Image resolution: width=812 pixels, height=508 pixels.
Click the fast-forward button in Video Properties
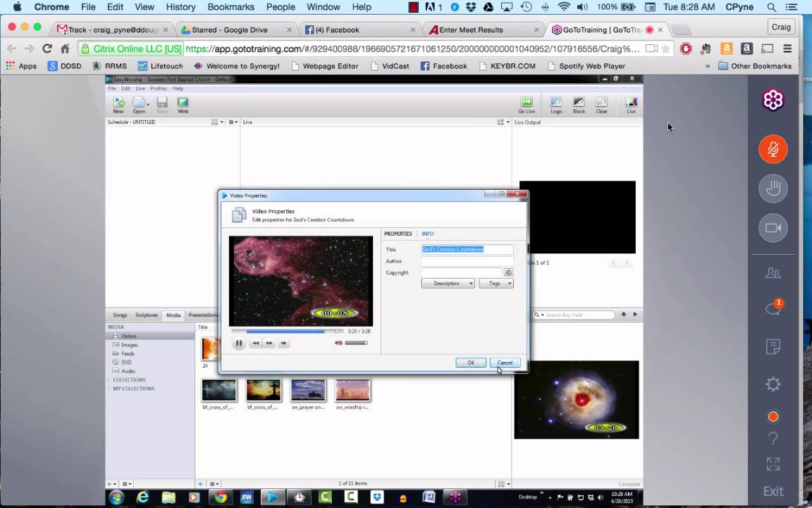(269, 343)
